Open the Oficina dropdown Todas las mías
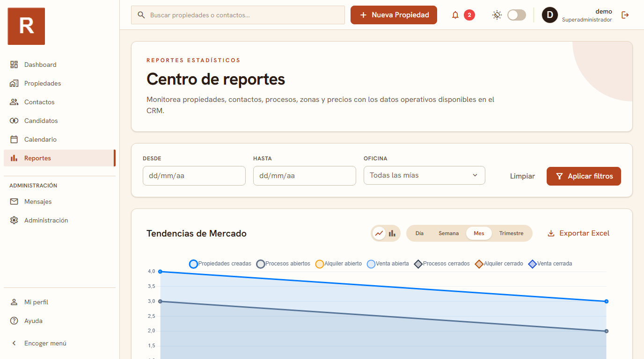 tap(424, 175)
